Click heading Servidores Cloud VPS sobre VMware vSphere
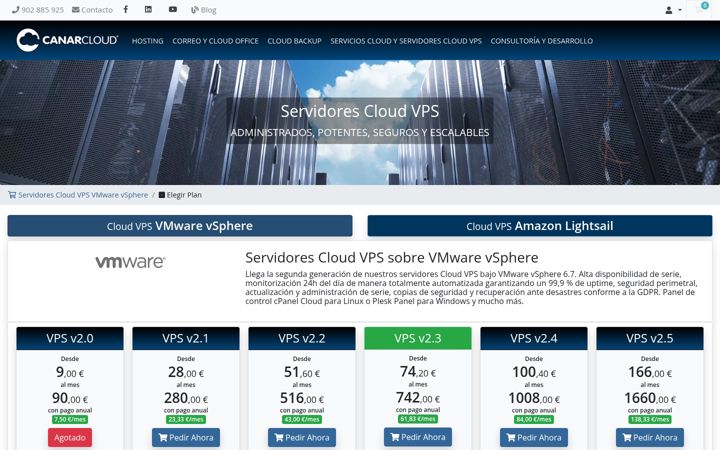 click(x=392, y=258)
